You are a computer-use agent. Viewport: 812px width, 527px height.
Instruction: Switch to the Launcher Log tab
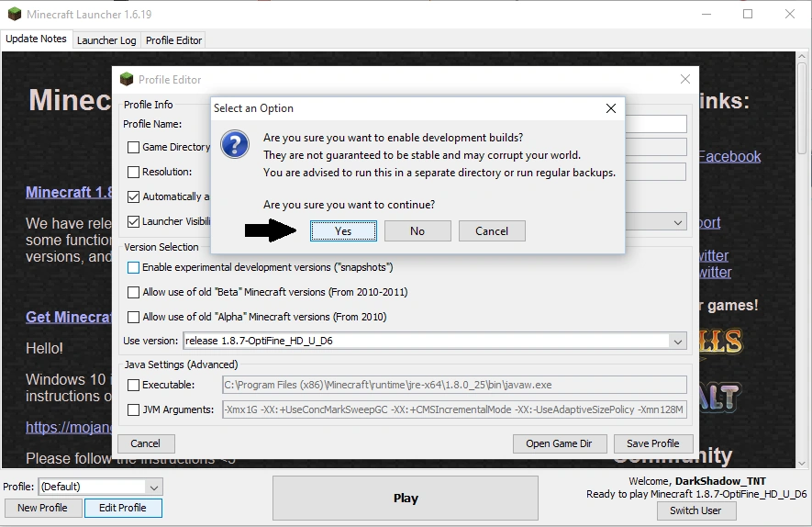[x=106, y=40]
